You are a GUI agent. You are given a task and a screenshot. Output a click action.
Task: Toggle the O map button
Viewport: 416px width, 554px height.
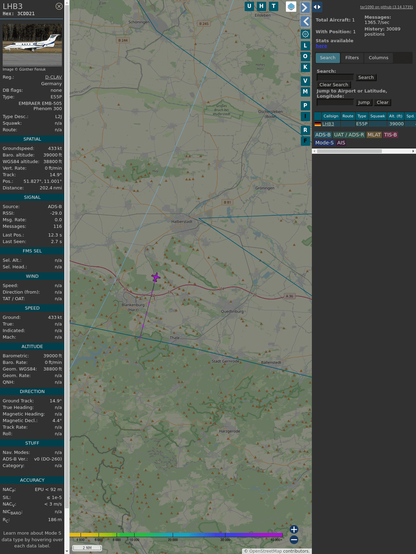pyautogui.click(x=305, y=56)
